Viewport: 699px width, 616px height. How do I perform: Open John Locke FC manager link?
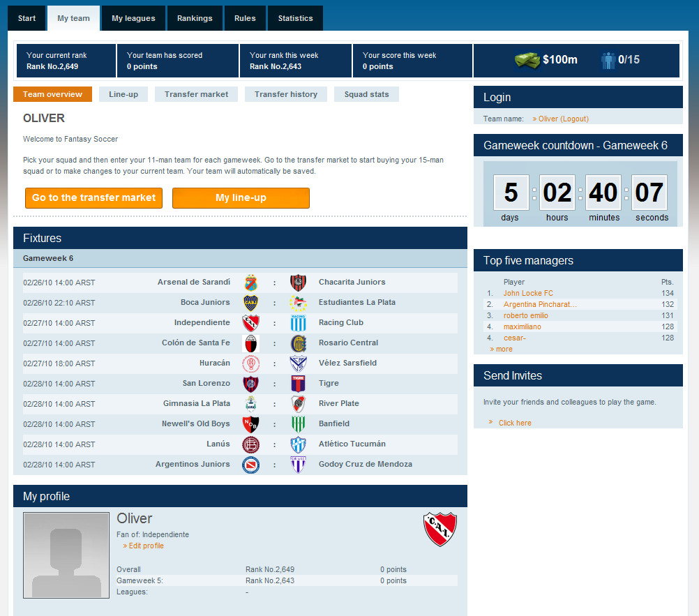[528, 293]
